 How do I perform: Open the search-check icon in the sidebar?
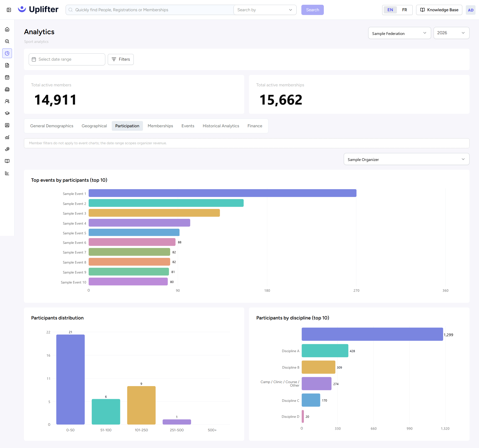pyautogui.click(x=7, y=41)
